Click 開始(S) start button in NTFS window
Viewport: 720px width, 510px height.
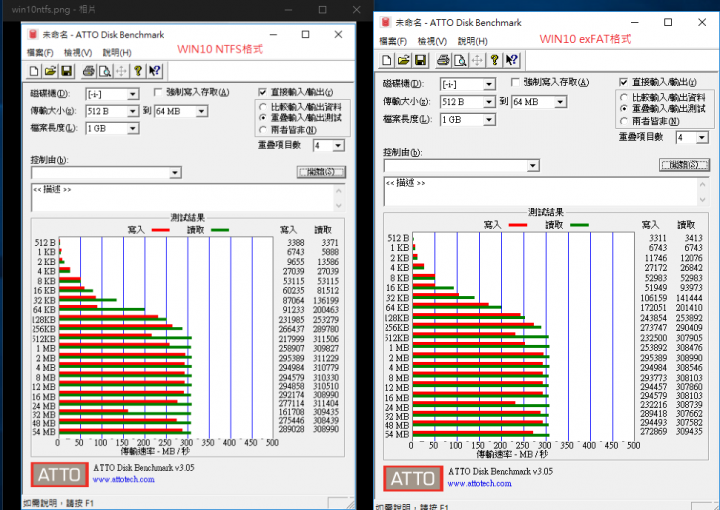[x=321, y=172]
